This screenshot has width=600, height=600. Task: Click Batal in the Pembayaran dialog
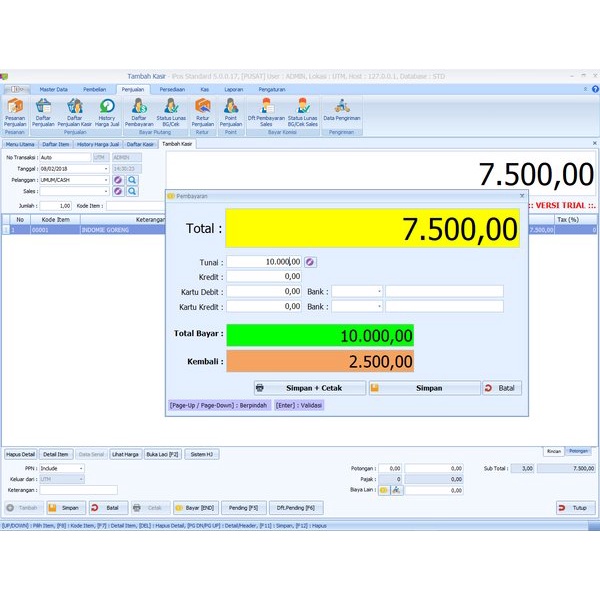pos(501,388)
